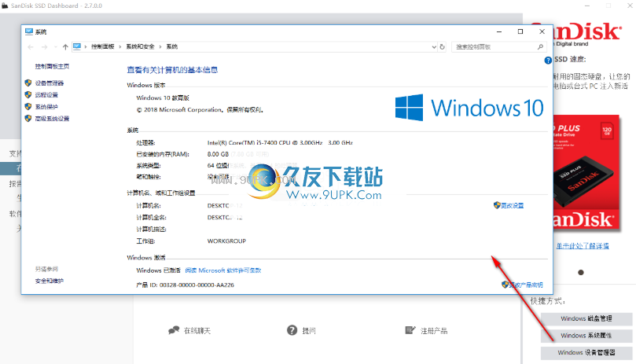Image resolution: width=636 pixels, height=364 pixels.
Task: Click the register product pencil icon
Action: pos(410,330)
